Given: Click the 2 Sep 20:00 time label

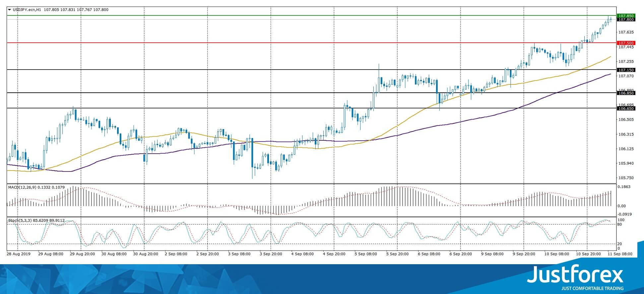Looking at the screenshot, I should pyautogui.click(x=208, y=254).
